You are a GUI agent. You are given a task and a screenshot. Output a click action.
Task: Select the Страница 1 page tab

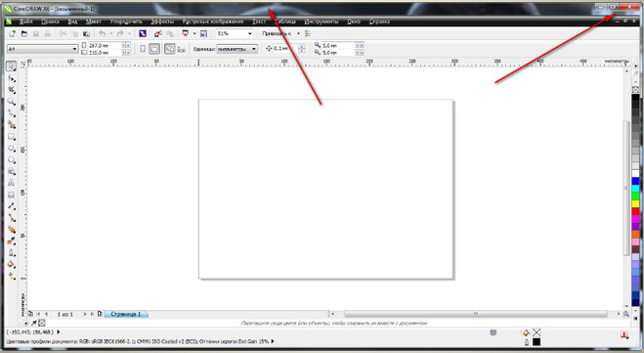tap(125, 314)
